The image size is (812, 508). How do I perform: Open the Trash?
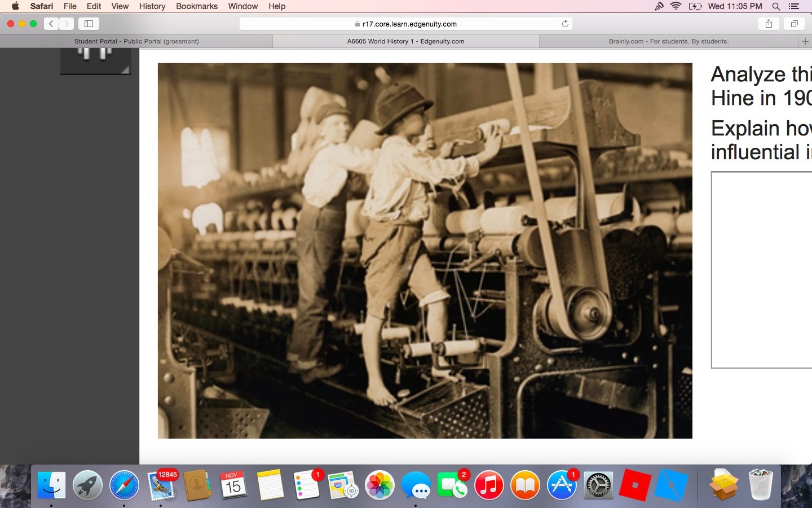760,485
